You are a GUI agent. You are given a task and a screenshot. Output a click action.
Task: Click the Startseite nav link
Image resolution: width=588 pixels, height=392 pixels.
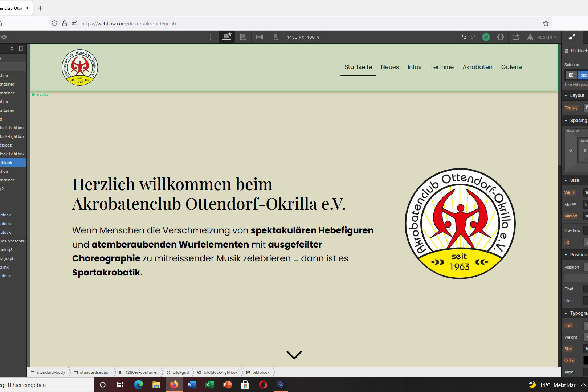pyautogui.click(x=358, y=67)
